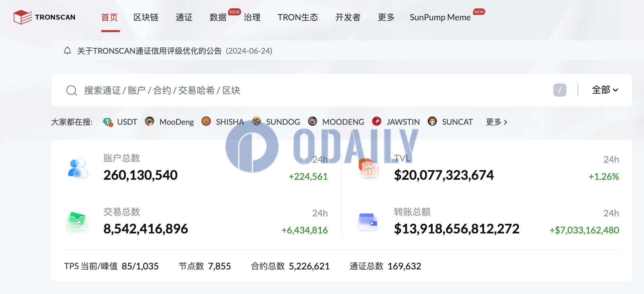
Task: Click the 交易总数 label
Action: point(122,212)
